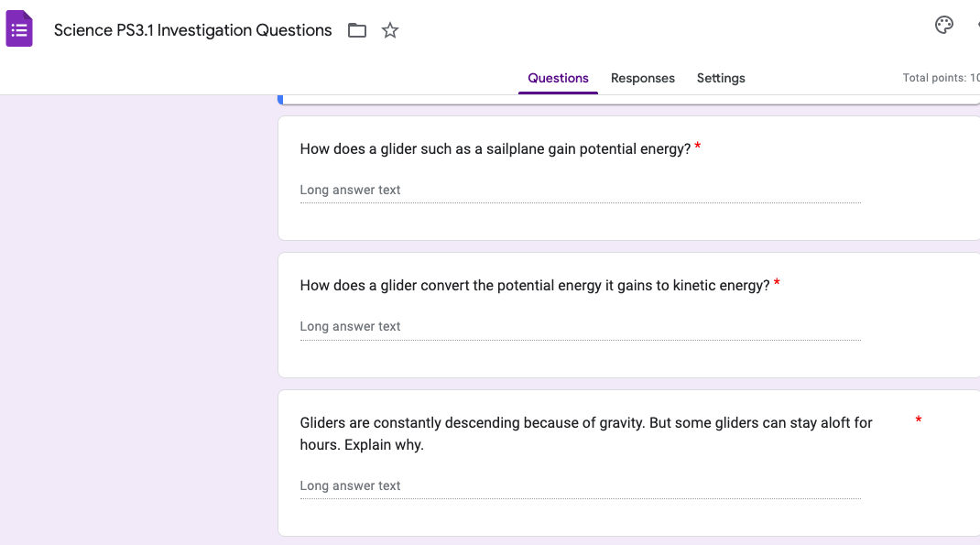Click the Forms document icon in the header
Image resolution: width=980 pixels, height=545 pixels.
point(18,28)
